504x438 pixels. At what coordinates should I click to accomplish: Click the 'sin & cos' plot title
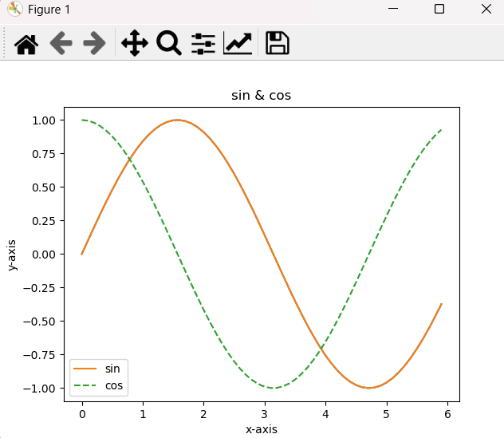[261, 96]
